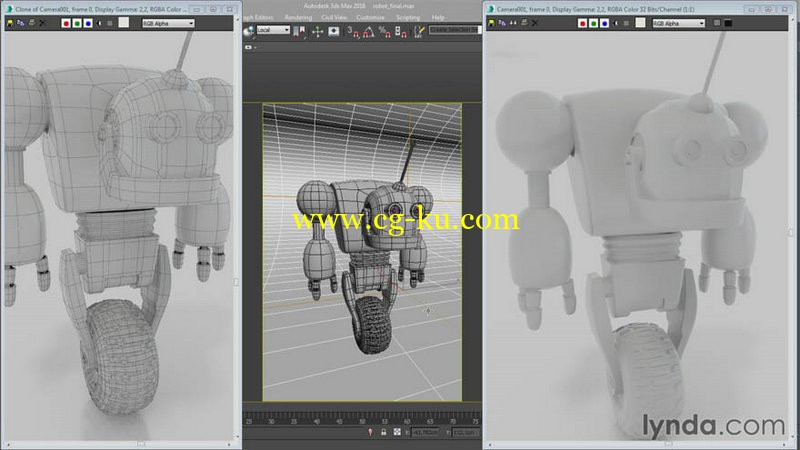
Task: Open RGB Alpha dropdown in Camera001 window
Action: pyautogui.click(x=679, y=23)
